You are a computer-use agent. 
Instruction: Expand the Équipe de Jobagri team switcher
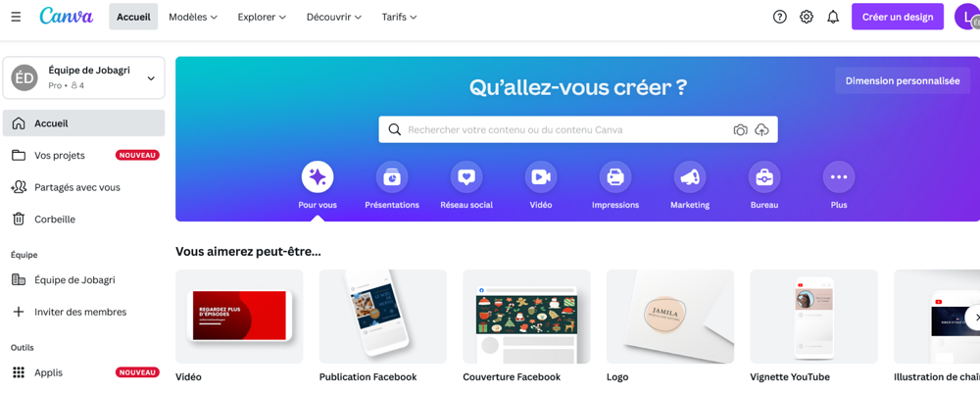click(83, 77)
